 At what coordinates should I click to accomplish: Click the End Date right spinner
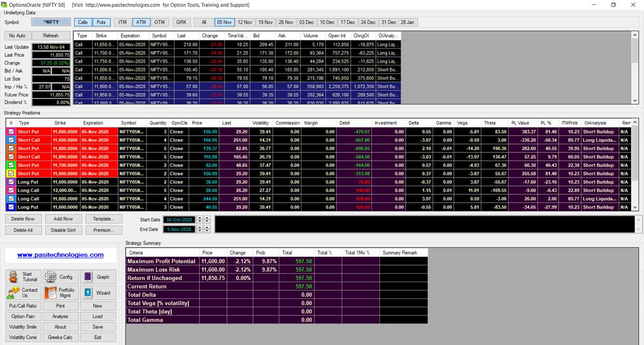[207, 230]
